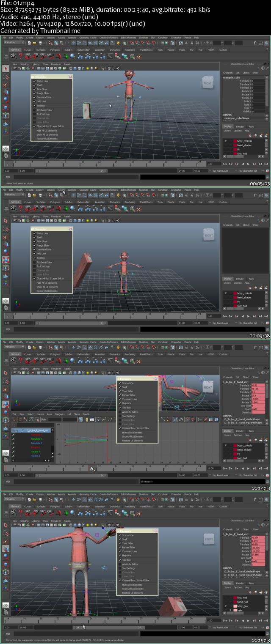Click FRONT view cube in 00:09:38 frame
Screen dimensions: 271x644
[x=208, y=235]
